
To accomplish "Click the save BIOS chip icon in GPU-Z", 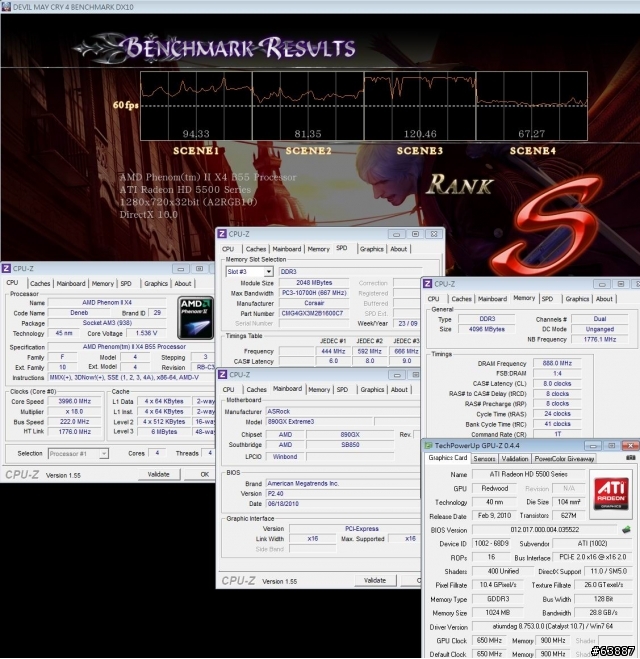I will click(626, 530).
